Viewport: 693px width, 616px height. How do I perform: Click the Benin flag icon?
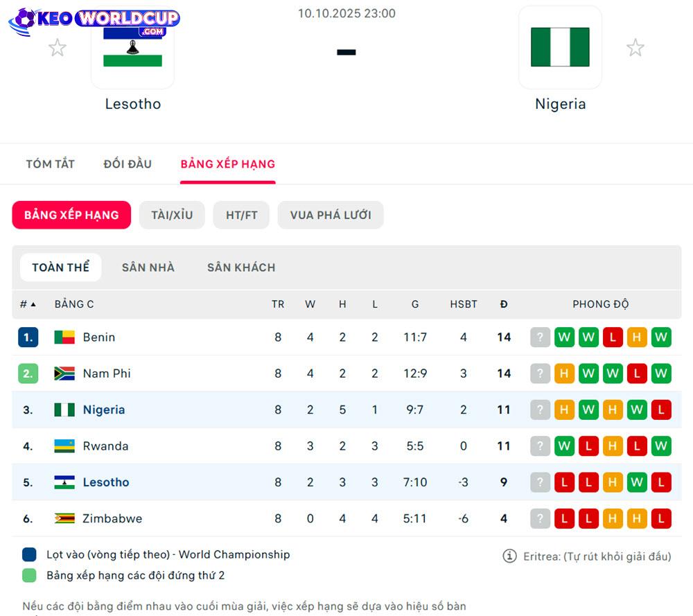click(64, 337)
